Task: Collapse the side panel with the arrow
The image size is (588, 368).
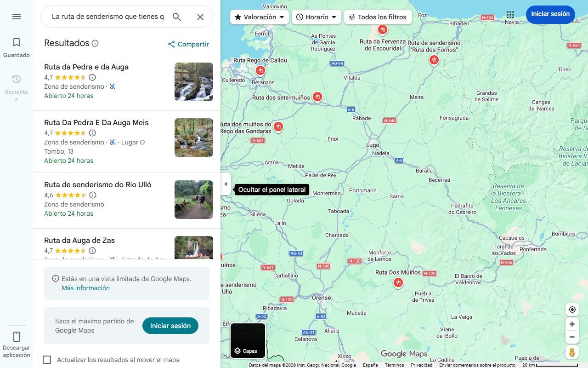Action: click(x=226, y=184)
